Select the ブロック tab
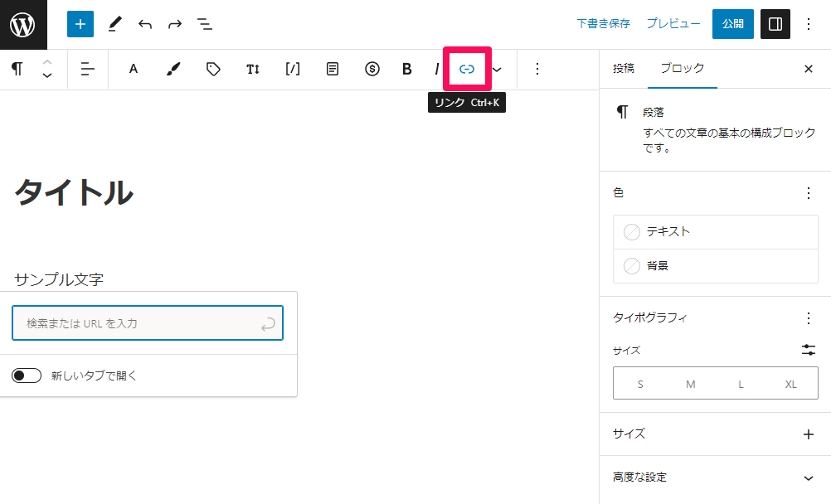831x504 pixels. coord(682,69)
